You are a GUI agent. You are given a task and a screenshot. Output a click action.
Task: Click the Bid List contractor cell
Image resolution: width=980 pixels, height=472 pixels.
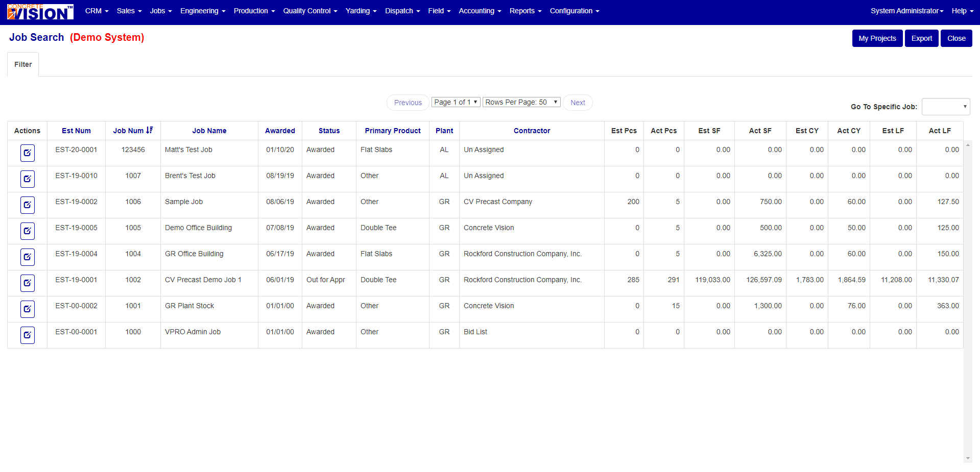click(475, 332)
